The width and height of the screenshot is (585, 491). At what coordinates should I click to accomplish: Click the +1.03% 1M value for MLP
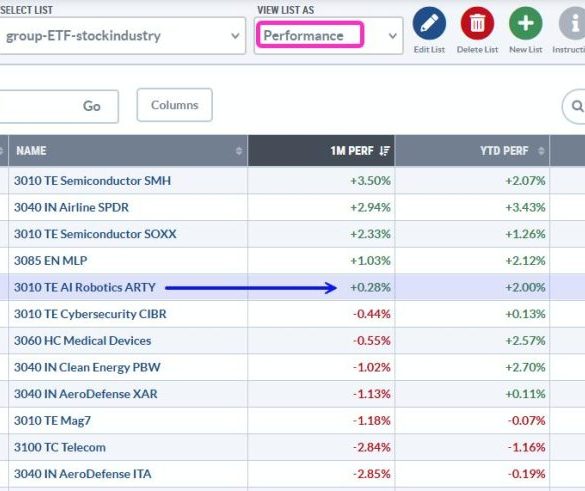click(370, 260)
